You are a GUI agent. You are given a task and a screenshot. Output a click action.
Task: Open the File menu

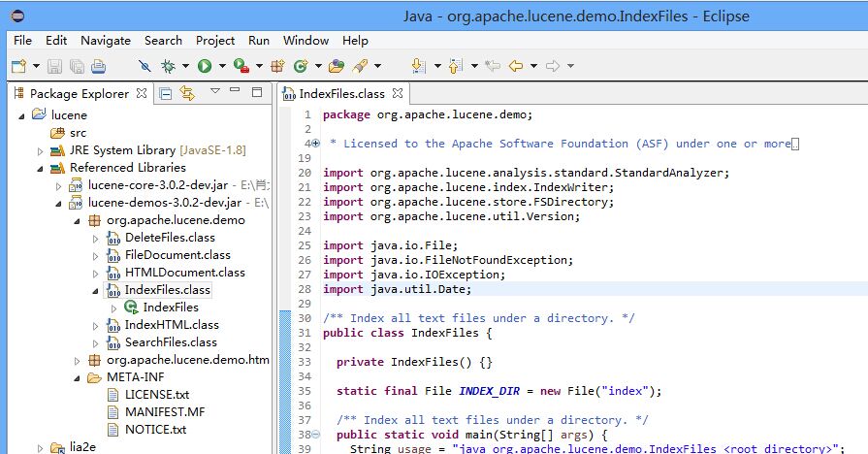(x=22, y=41)
